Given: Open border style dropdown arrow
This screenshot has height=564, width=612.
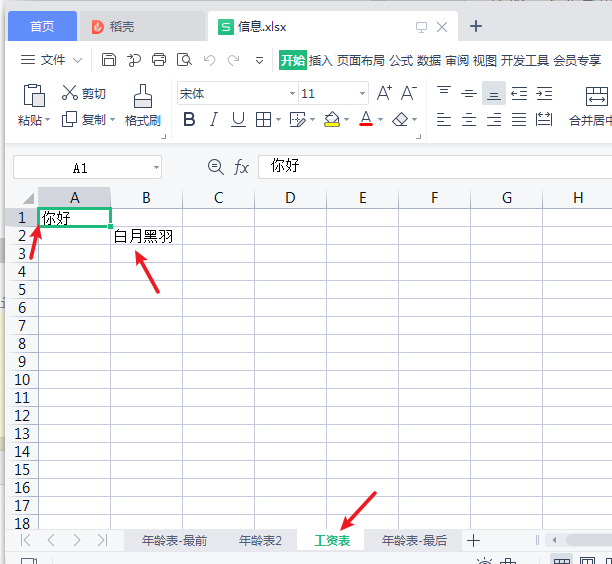Looking at the screenshot, I should tap(278, 119).
